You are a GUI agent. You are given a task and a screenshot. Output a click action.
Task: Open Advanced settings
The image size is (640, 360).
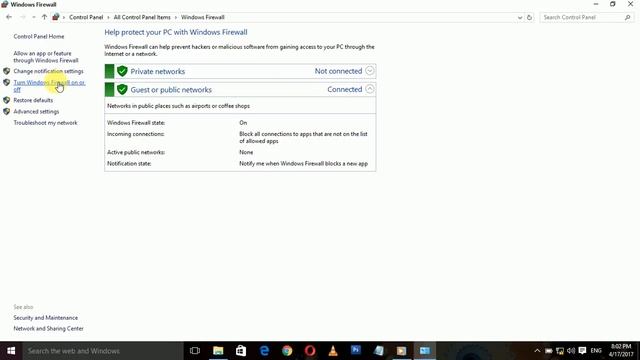36,111
